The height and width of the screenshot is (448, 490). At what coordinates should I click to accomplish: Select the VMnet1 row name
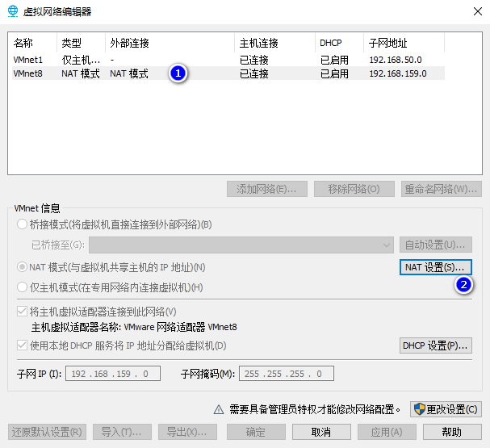click(27, 60)
